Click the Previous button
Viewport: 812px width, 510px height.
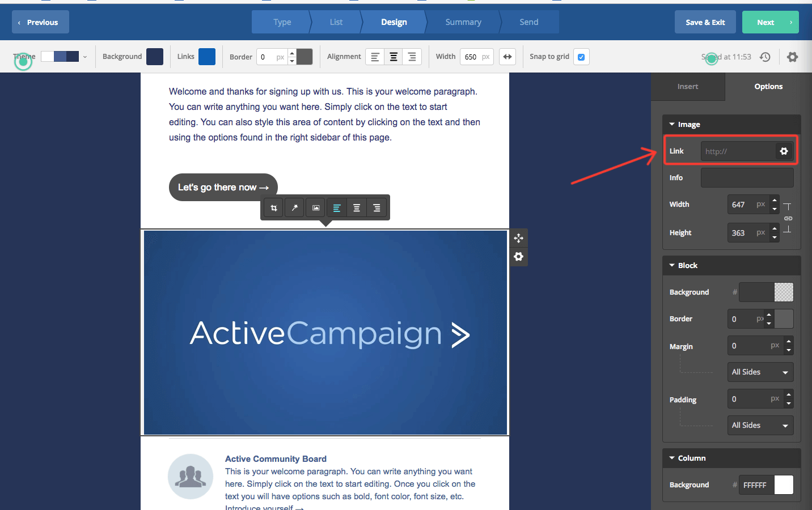(40, 22)
